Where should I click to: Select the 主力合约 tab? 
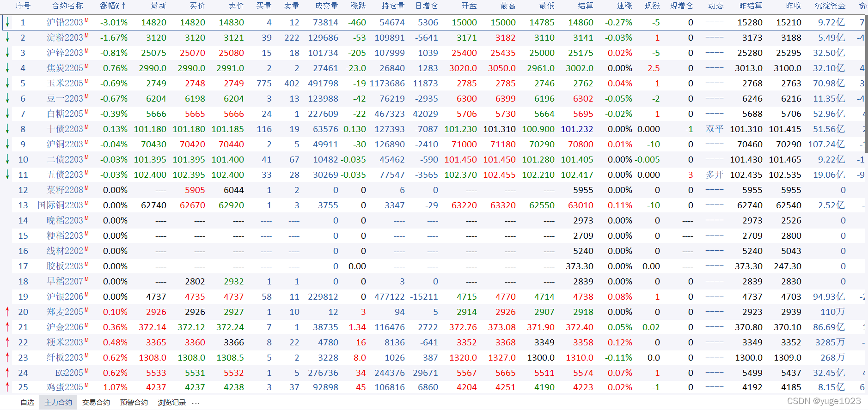[58, 403]
